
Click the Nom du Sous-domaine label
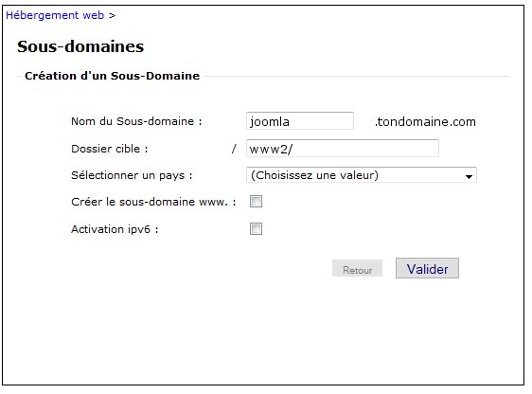pyautogui.click(x=136, y=121)
